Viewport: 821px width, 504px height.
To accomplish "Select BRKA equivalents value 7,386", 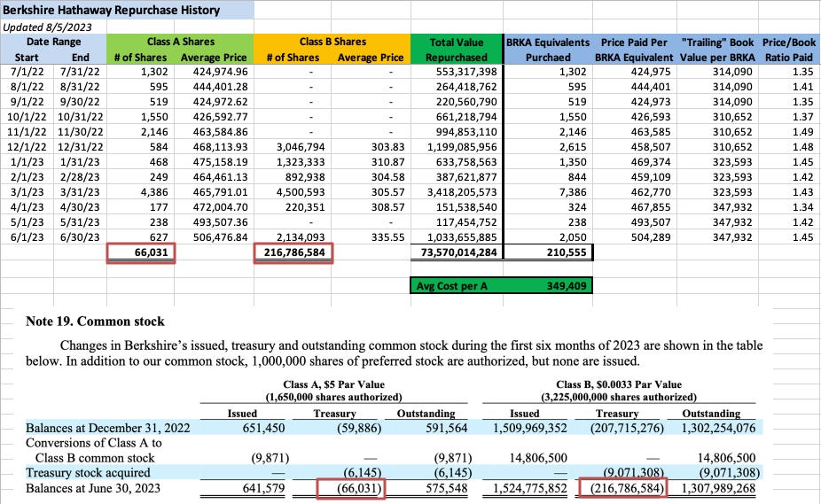I will [x=572, y=192].
